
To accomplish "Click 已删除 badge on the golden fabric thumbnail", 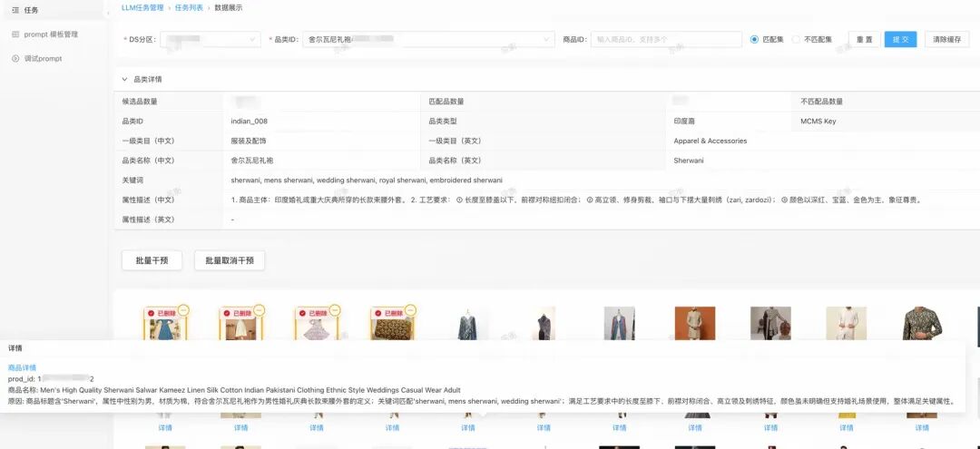I will click(x=388, y=313).
